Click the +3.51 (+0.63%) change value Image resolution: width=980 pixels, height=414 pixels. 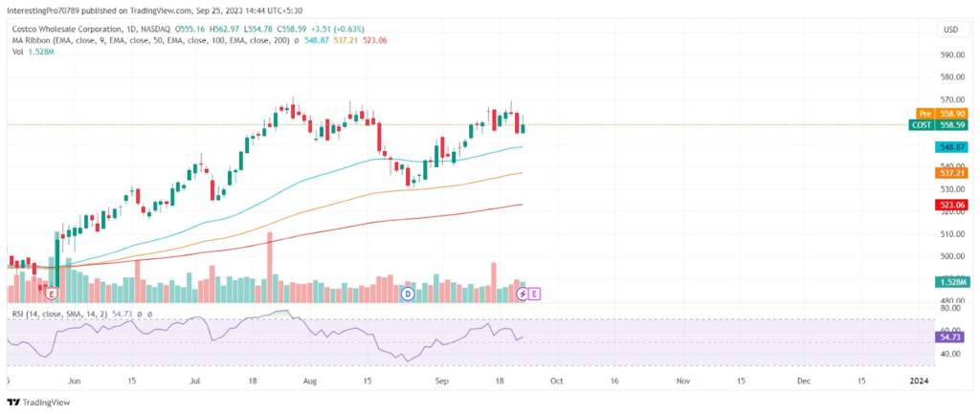click(x=338, y=29)
